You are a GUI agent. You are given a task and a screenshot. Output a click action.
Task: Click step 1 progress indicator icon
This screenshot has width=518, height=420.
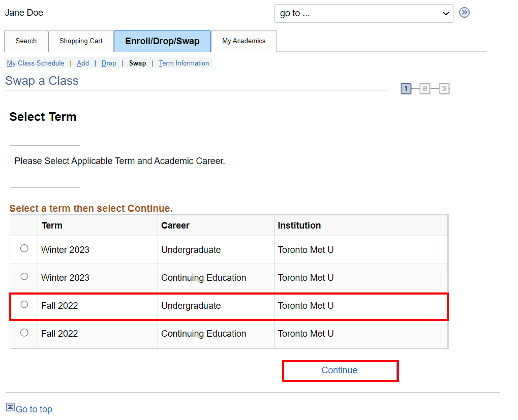(406, 89)
